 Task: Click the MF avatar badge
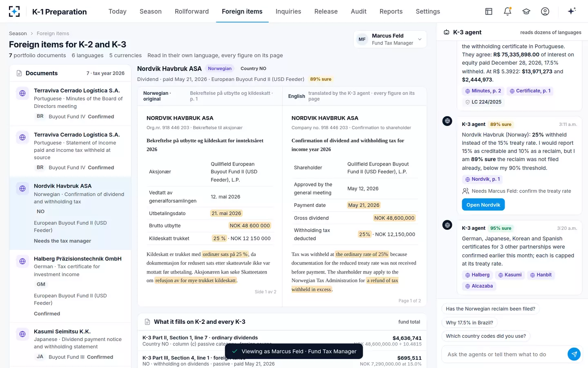362,39
